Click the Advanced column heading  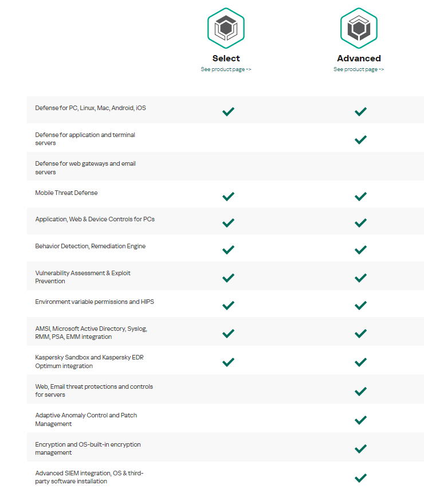pos(359,58)
